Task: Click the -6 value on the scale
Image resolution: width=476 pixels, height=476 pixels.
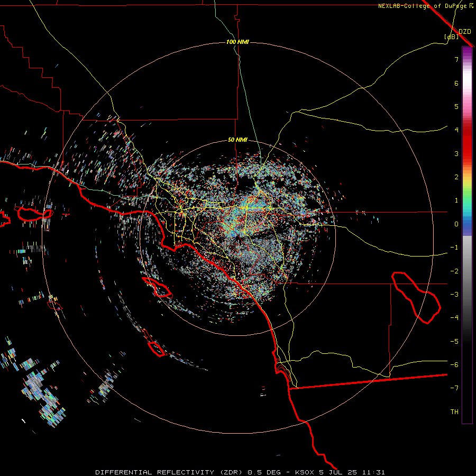Action: 454,365
